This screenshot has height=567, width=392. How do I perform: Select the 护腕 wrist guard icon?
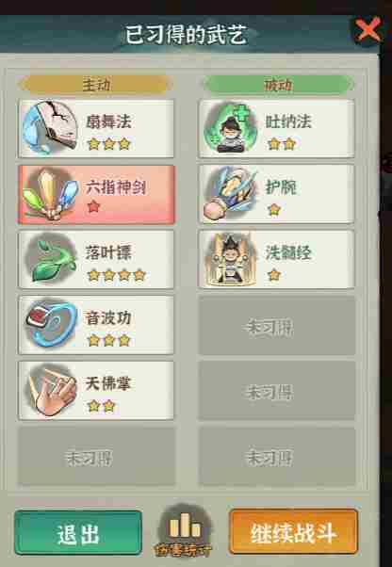coord(230,194)
